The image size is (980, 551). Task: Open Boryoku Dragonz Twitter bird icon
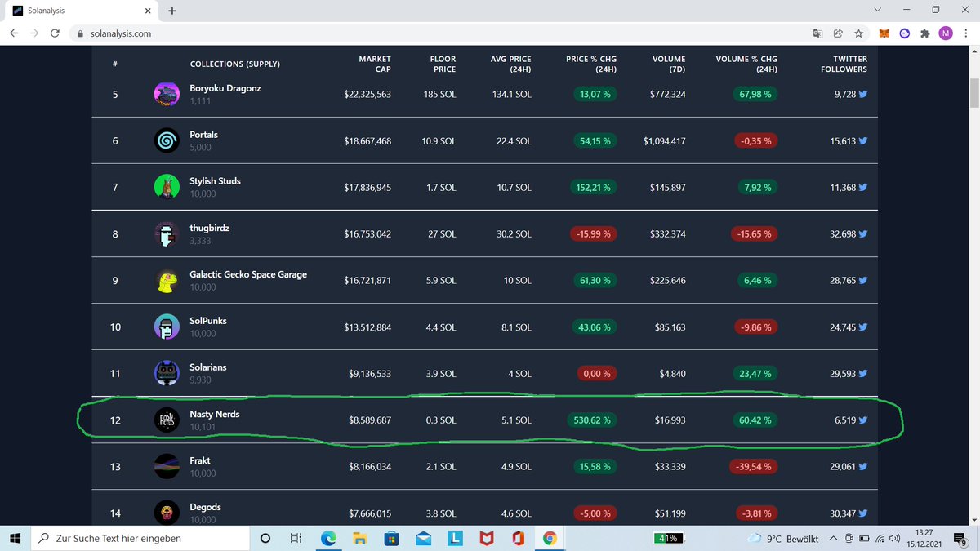pyautogui.click(x=862, y=95)
